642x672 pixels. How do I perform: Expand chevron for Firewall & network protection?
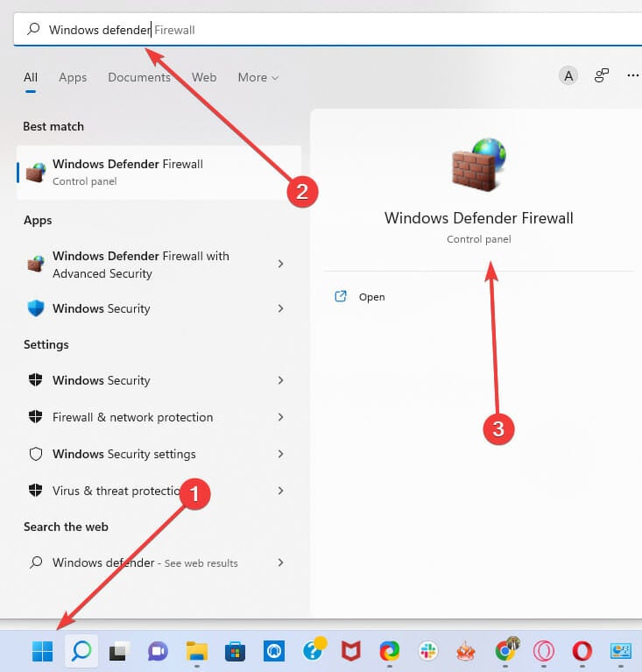pos(281,417)
